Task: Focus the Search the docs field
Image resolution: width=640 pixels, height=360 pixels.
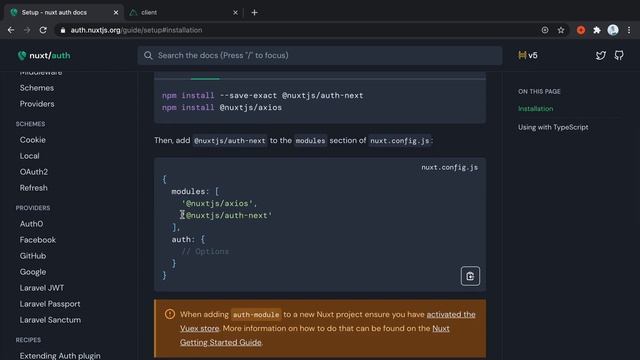Action: [x=320, y=56]
